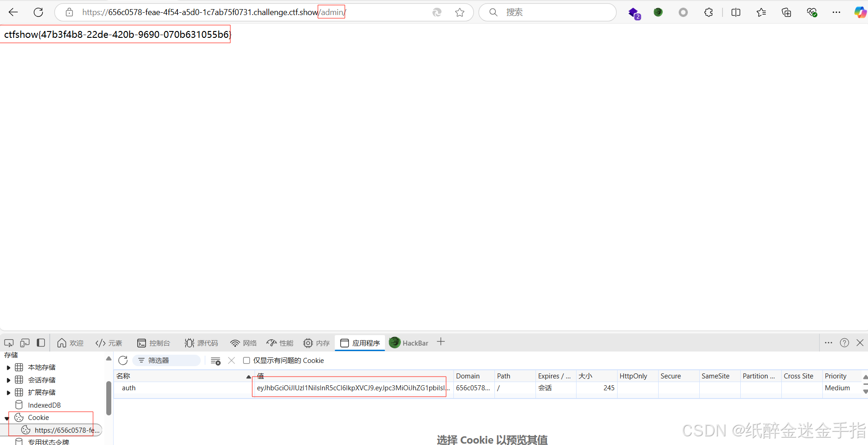Add the page to favorites with star icon
The image size is (868, 445).
click(460, 12)
